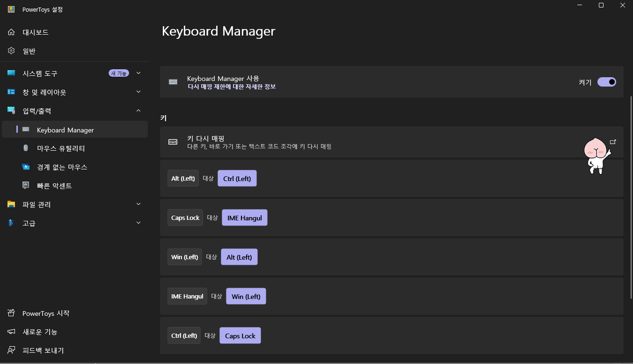Open General (일반) settings gear icon
Image resolution: width=633 pixels, height=364 pixels.
point(11,51)
